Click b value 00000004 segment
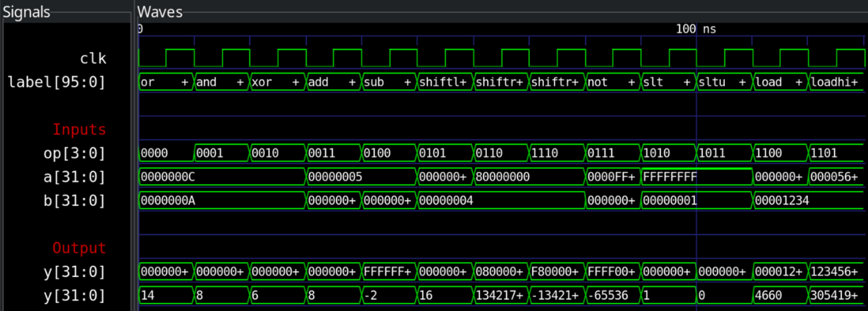This screenshot has width=868, height=311. [x=501, y=201]
